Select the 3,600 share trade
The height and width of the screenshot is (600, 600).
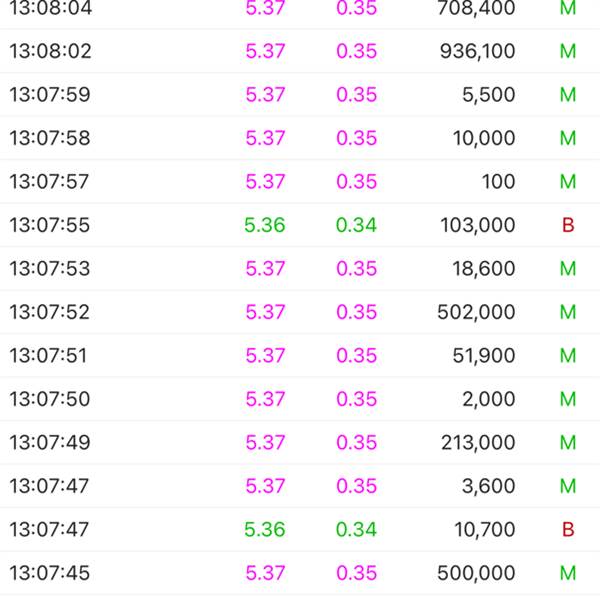[x=300, y=486]
